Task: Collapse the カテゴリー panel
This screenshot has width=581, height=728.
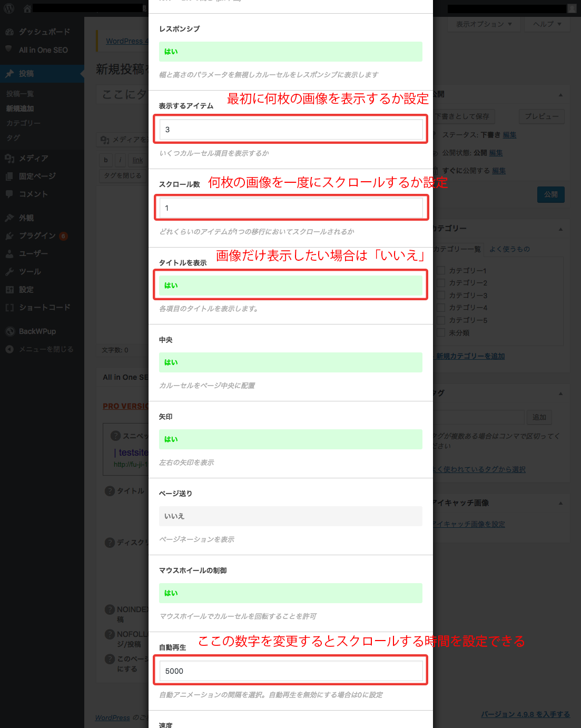Action: tap(560, 229)
